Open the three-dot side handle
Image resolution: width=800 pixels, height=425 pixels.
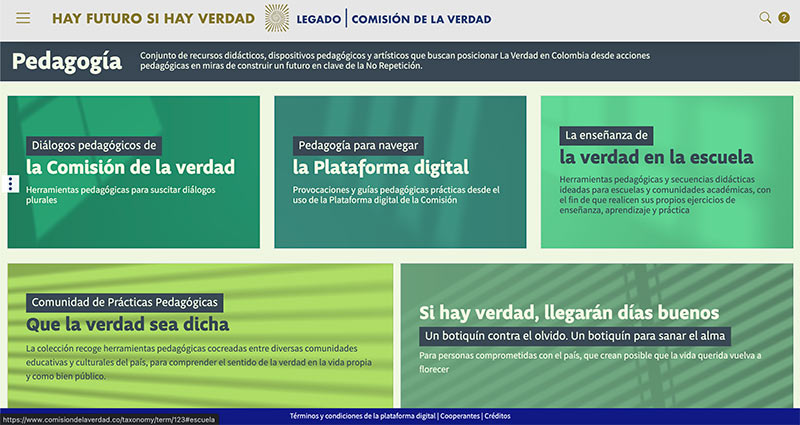(x=10, y=184)
